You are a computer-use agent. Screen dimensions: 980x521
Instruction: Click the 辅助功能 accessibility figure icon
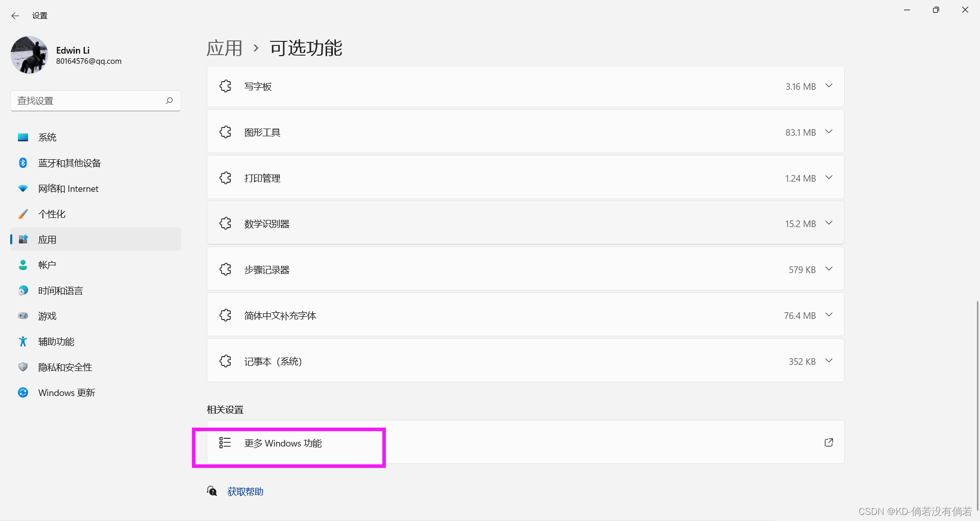point(23,341)
